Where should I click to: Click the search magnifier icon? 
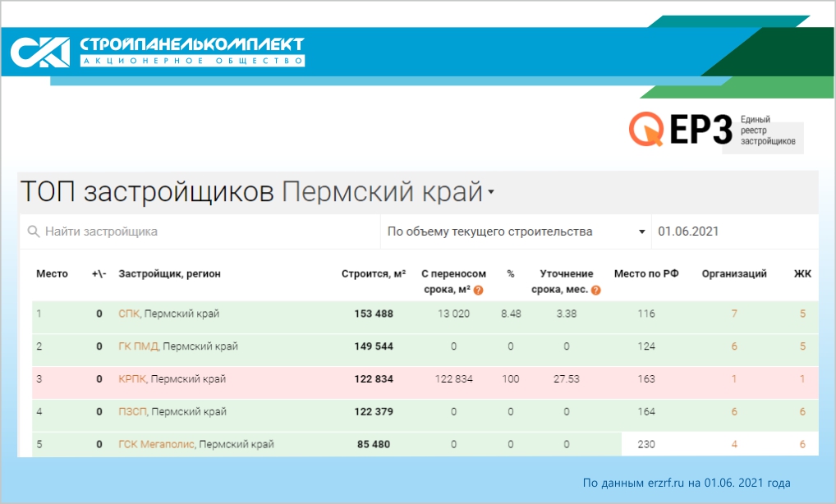(x=34, y=232)
